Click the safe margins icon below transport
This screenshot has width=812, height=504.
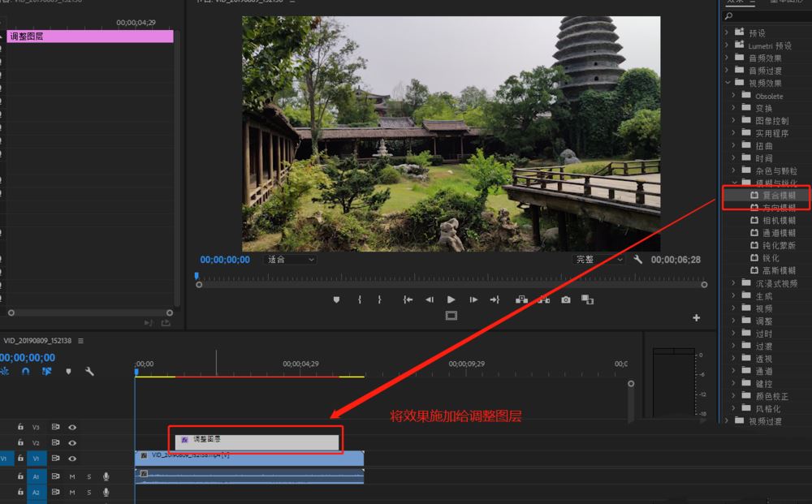(x=451, y=316)
